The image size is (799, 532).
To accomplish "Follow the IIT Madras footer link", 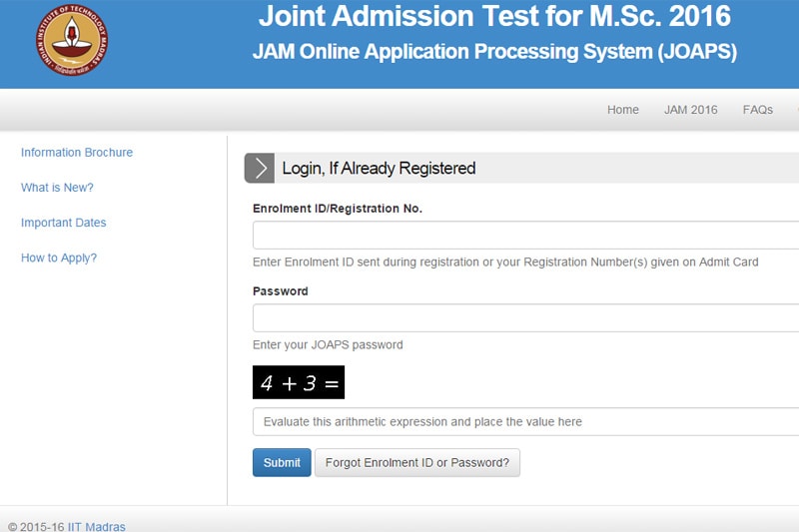I will [96, 526].
